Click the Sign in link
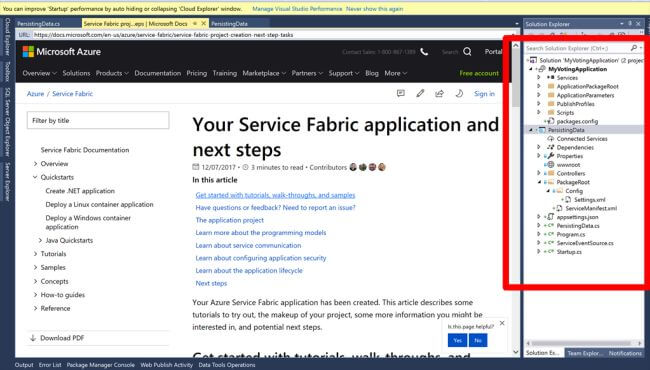Image resolution: width=650 pixels, height=370 pixels. pyautogui.click(x=484, y=94)
